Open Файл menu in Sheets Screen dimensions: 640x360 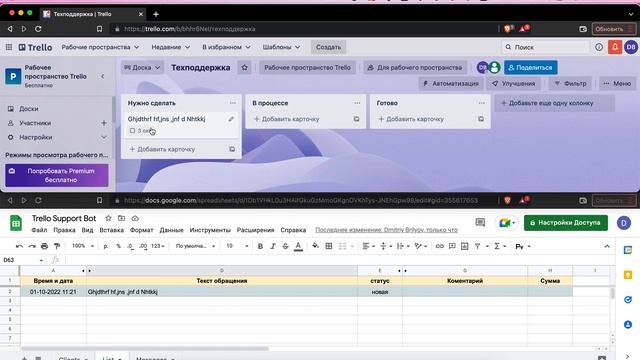[39, 230]
